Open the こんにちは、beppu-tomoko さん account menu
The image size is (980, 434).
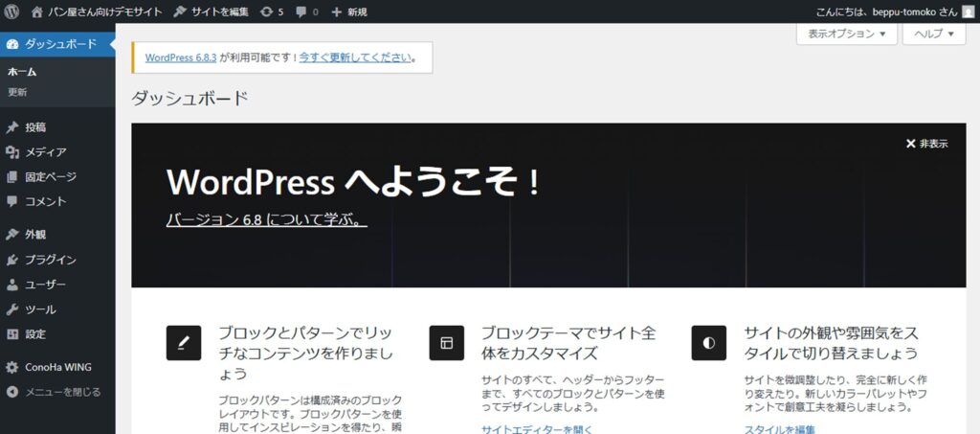point(895,11)
